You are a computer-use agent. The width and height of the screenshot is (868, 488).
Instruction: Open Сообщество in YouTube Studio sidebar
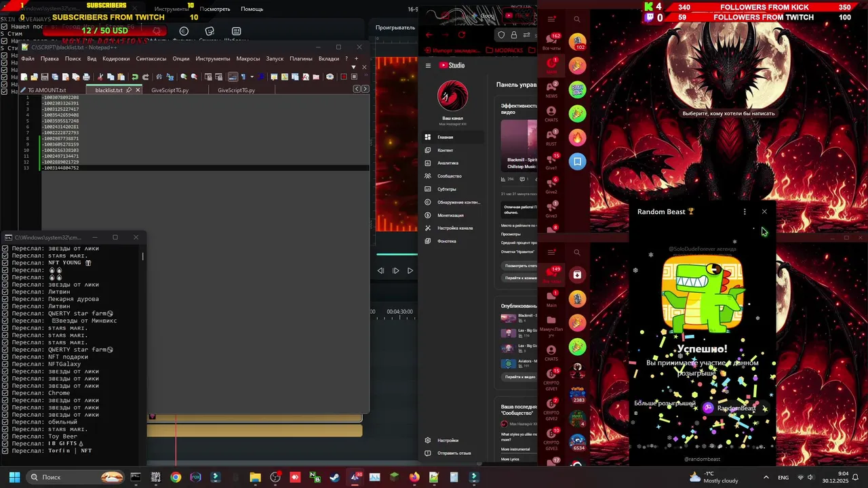(452, 176)
